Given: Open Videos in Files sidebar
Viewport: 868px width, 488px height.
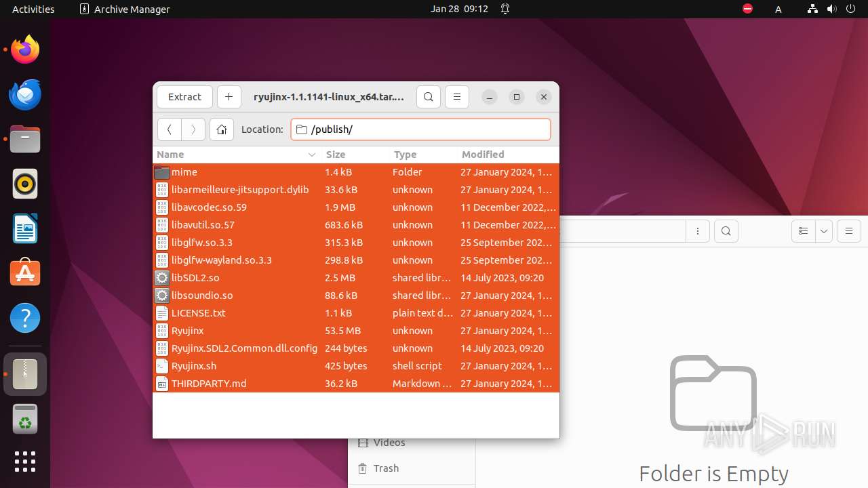Looking at the screenshot, I should point(412,443).
